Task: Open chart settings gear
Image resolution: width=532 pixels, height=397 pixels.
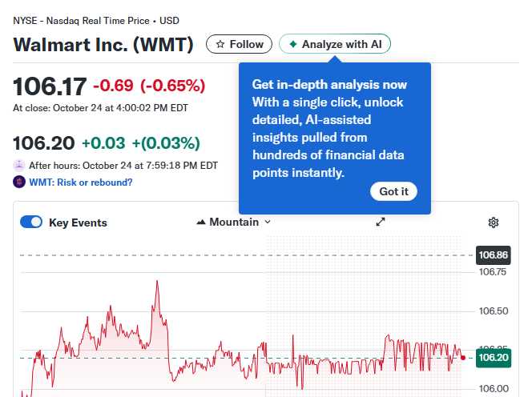Action: [494, 223]
